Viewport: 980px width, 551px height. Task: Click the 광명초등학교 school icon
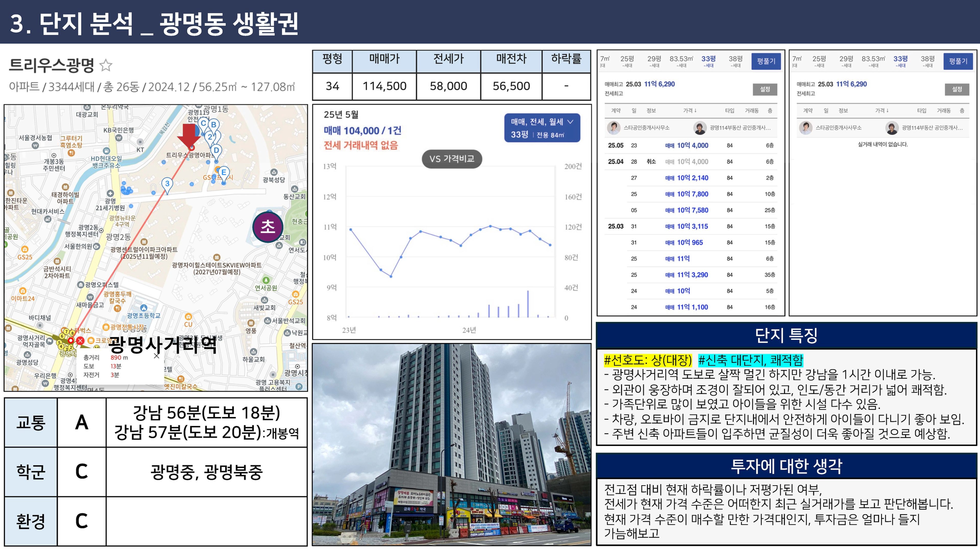[143, 308]
